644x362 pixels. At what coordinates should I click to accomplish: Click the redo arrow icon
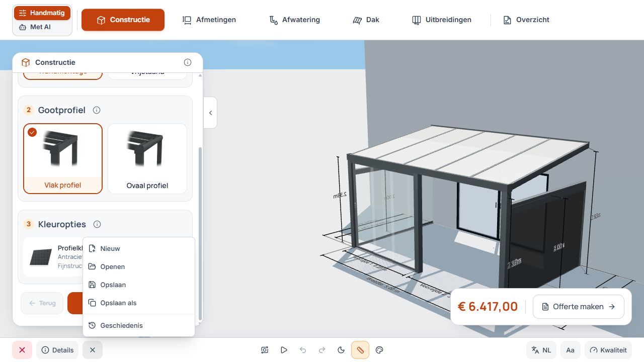322,350
